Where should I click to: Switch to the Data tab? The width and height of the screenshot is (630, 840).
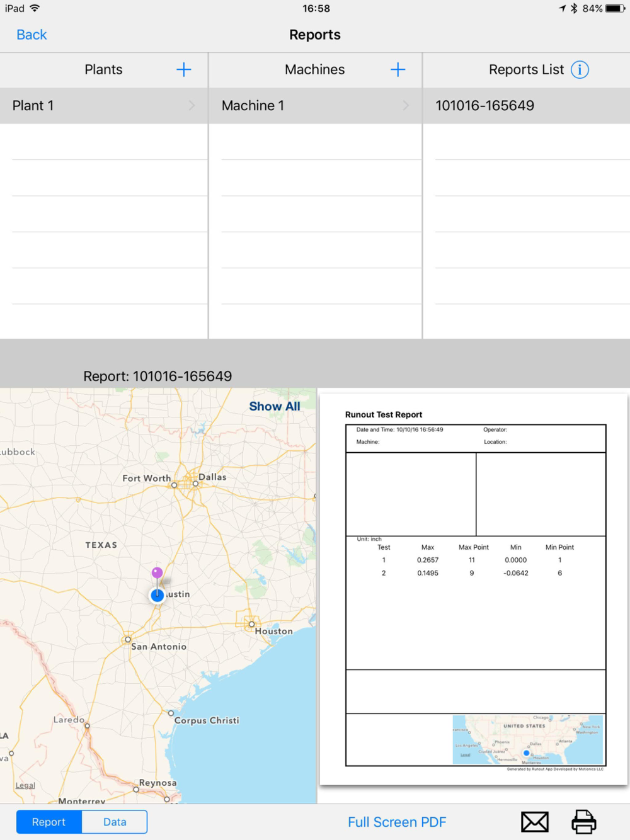(115, 822)
